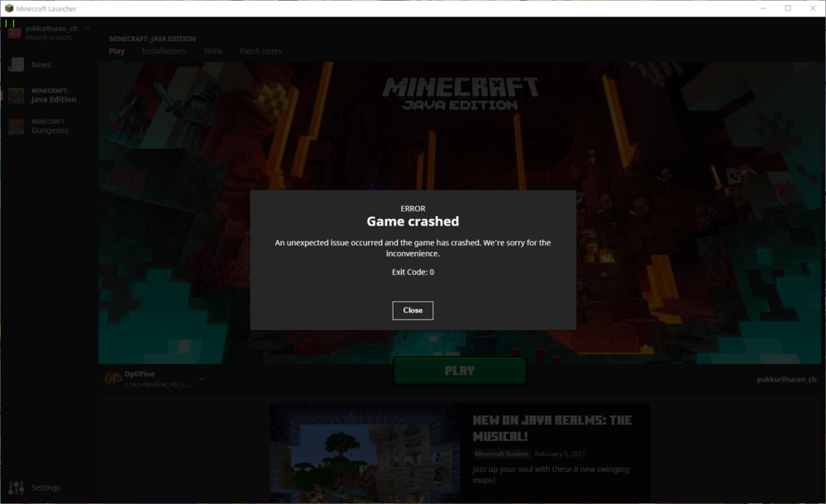Click the green PLAY button
This screenshot has height=504, width=826.
[460, 371]
